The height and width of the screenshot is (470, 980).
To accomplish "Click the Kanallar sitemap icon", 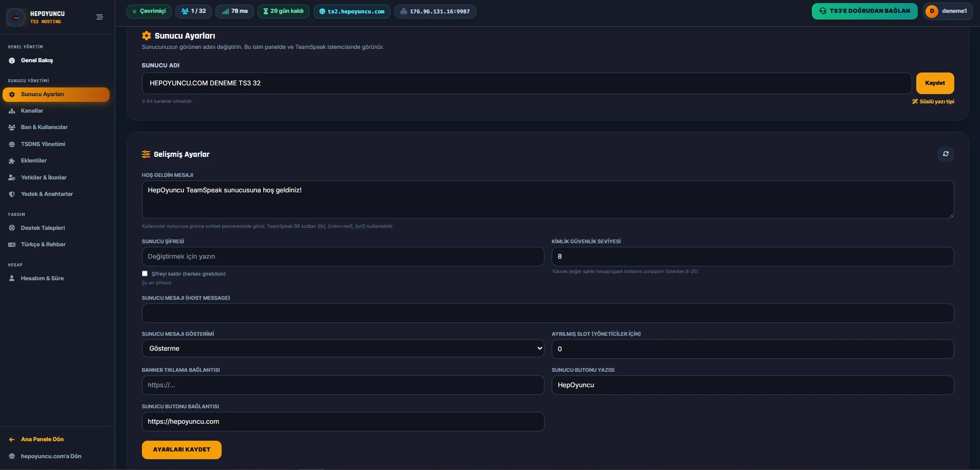I will pos(12,111).
